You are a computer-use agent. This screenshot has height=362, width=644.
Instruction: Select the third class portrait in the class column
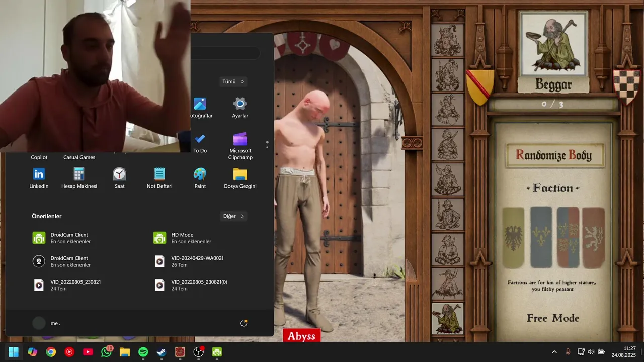tap(447, 110)
